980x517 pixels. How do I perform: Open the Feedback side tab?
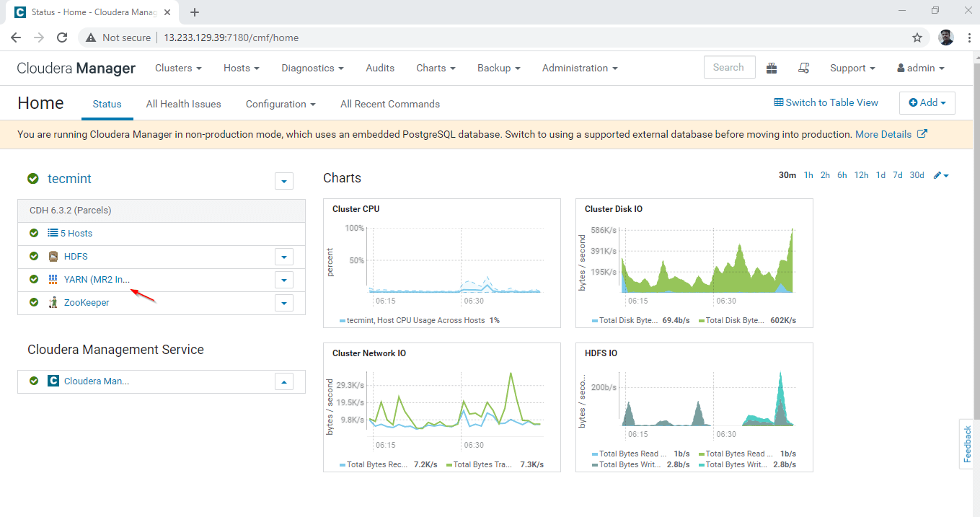(968, 443)
